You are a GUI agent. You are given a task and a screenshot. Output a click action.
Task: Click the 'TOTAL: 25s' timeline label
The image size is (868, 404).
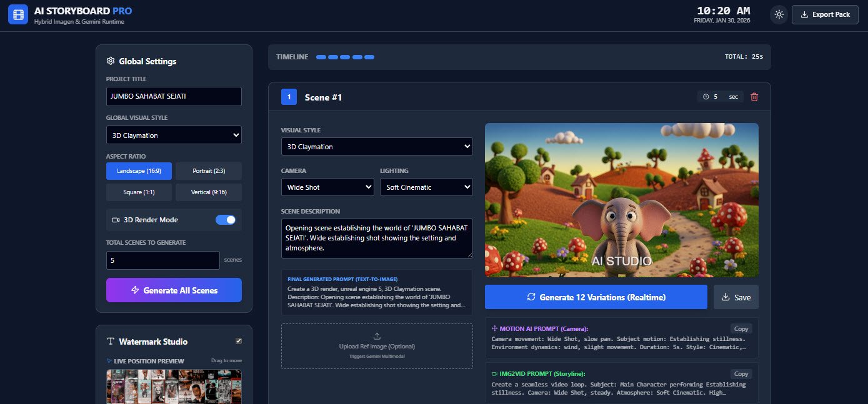point(744,57)
